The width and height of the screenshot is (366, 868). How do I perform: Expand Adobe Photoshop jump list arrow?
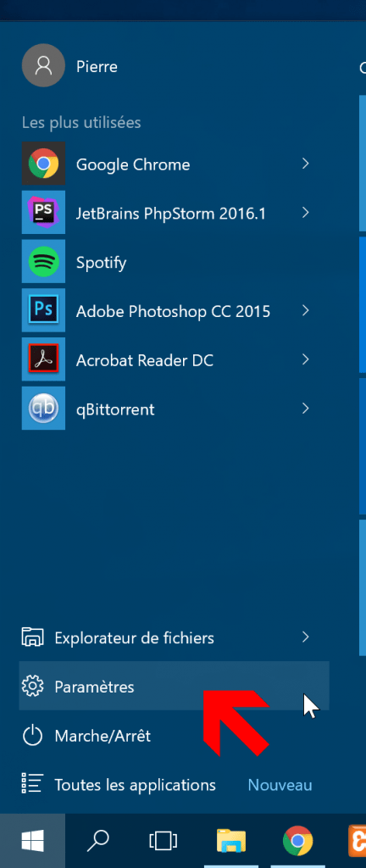[x=305, y=310]
